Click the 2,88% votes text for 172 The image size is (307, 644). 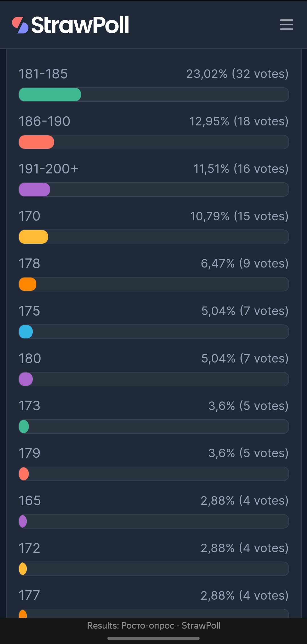(245, 548)
